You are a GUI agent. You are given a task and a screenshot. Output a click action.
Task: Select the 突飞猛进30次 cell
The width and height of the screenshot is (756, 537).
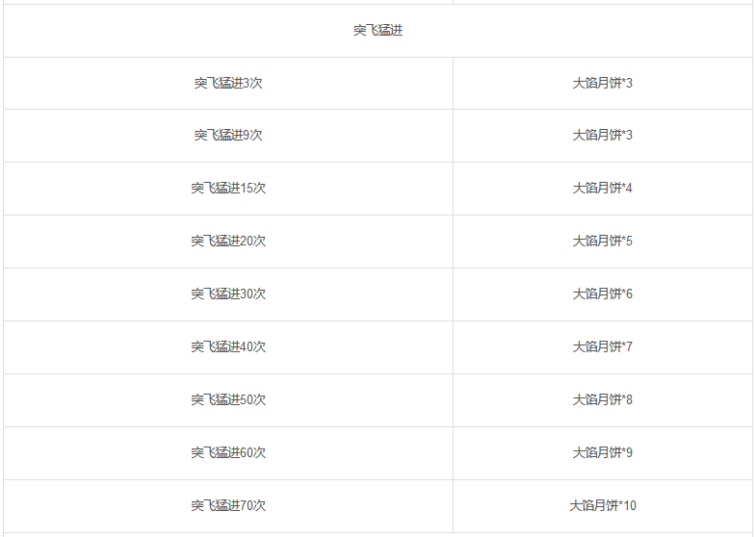pos(228,294)
